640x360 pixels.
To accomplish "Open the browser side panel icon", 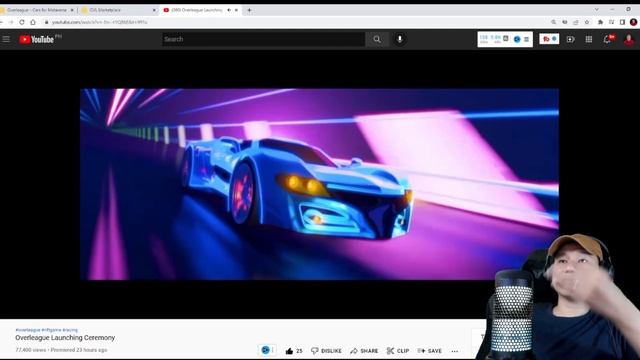I will pyautogui.click(x=622, y=22).
